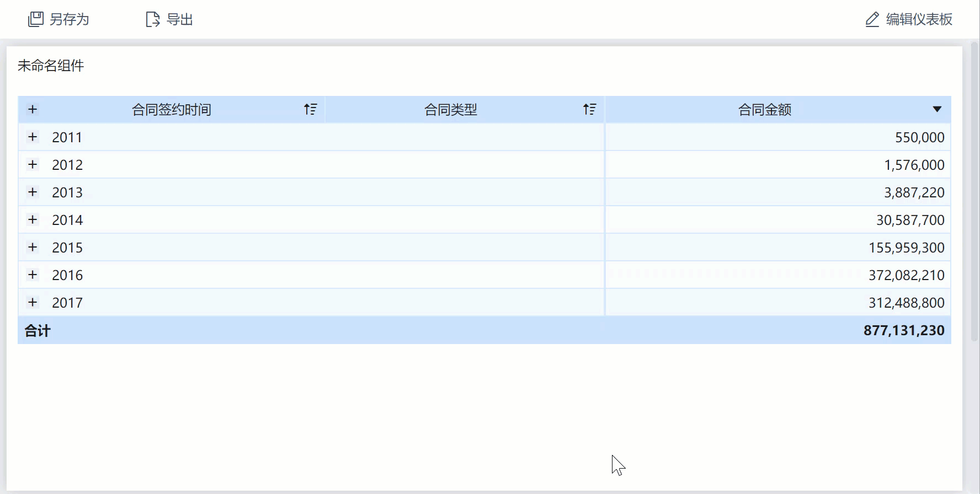The image size is (980, 494).
Task: Click the 2013 year label
Action: pyautogui.click(x=67, y=192)
